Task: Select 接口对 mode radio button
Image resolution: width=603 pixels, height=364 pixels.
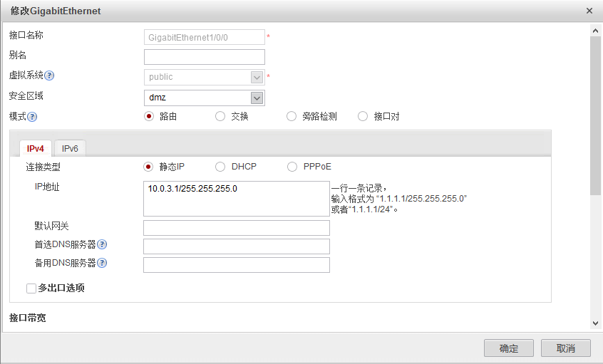Action: click(x=363, y=117)
